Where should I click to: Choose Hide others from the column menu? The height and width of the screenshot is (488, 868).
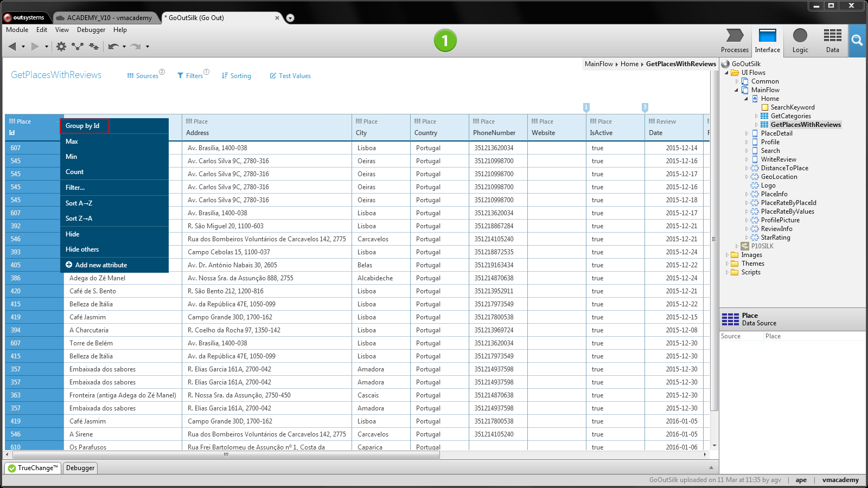click(x=82, y=249)
